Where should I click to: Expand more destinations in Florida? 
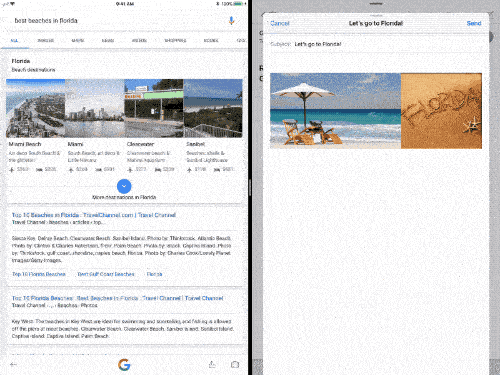[x=124, y=186]
